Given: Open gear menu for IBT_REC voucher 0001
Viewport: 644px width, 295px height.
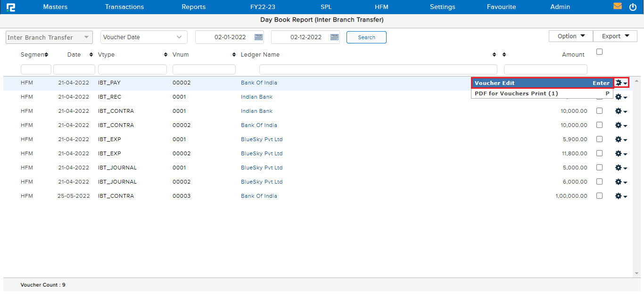Looking at the screenshot, I should point(620,97).
